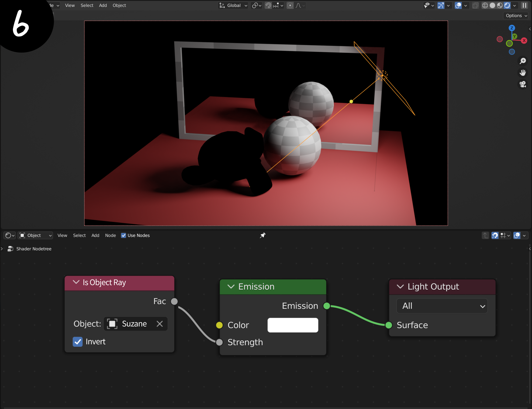Toggle the node editor overlays button
532x409 pixels.
517,235
